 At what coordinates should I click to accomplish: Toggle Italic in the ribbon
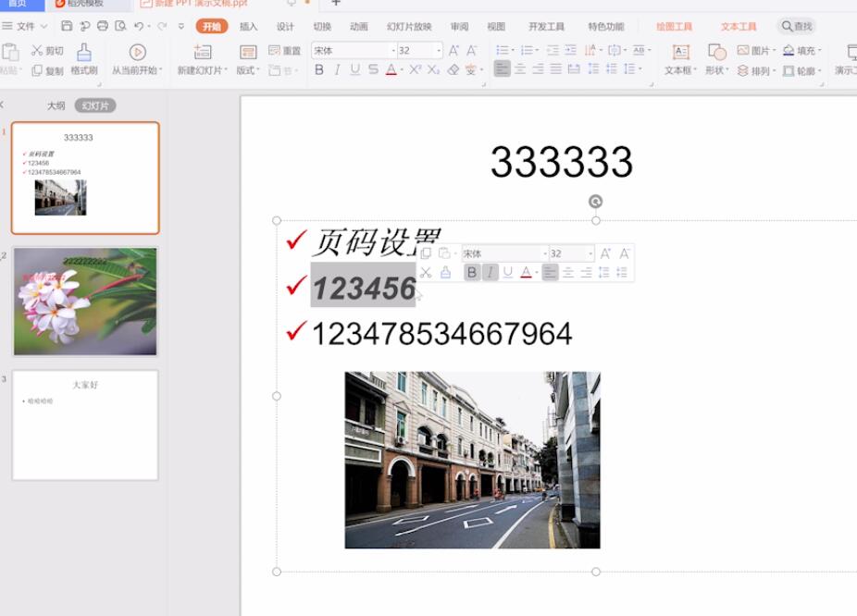(337, 69)
